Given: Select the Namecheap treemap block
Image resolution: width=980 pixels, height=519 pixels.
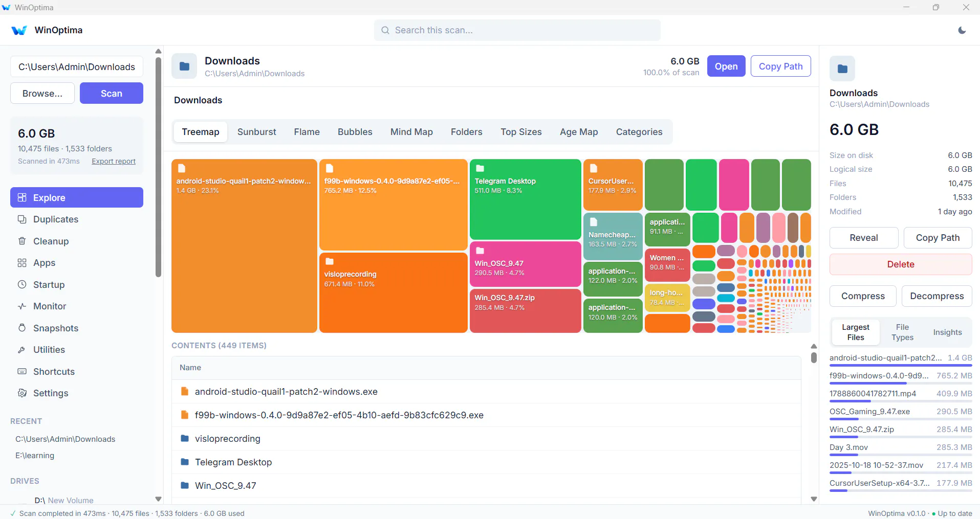Looking at the screenshot, I should (x=613, y=236).
